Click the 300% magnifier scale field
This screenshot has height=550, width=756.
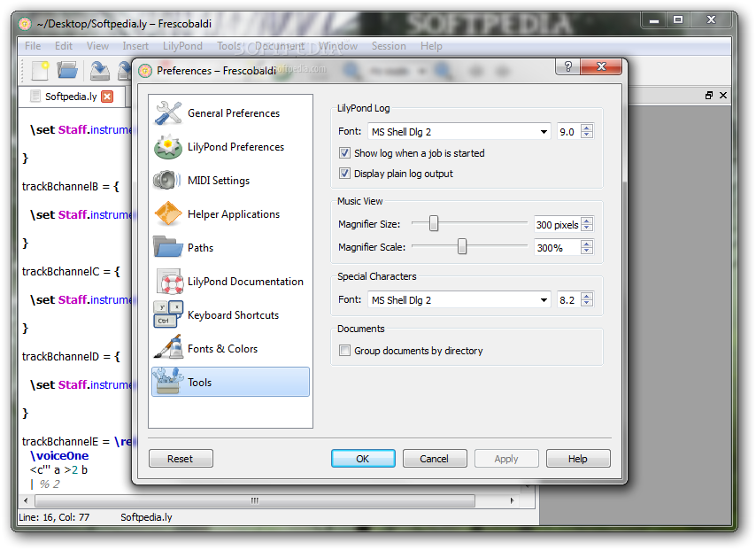(x=558, y=247)
